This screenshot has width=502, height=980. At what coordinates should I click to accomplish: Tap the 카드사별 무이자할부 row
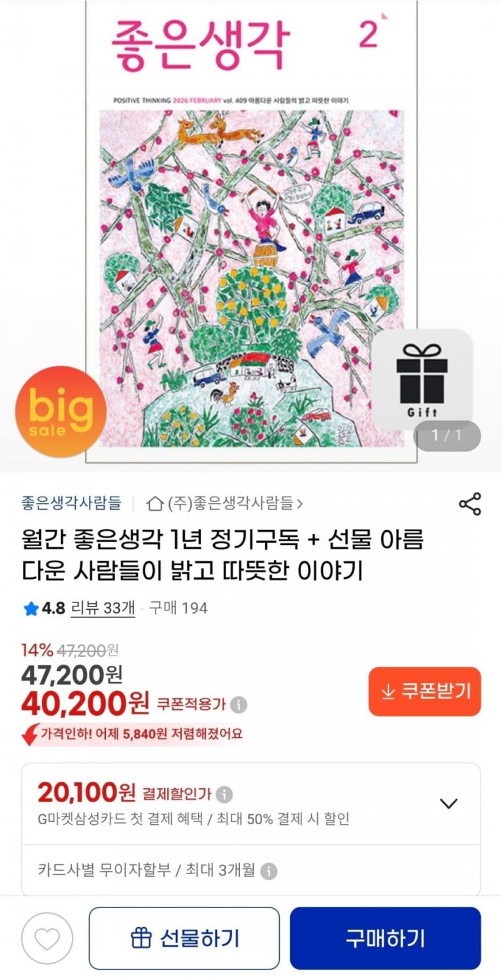(251, 871)
